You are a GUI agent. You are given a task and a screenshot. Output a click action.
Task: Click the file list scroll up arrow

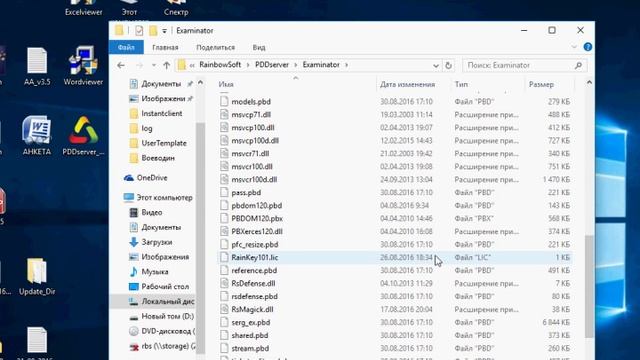point(589,82)
